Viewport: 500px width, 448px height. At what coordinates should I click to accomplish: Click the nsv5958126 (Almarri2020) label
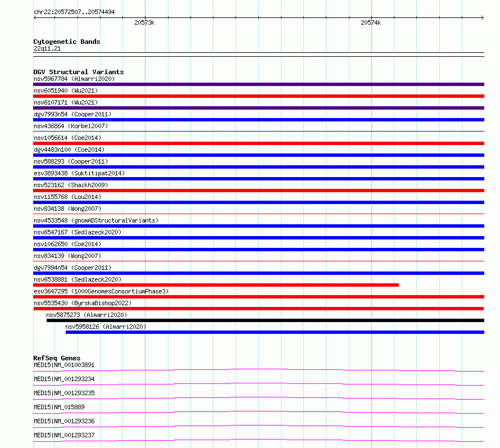(106, 327)
